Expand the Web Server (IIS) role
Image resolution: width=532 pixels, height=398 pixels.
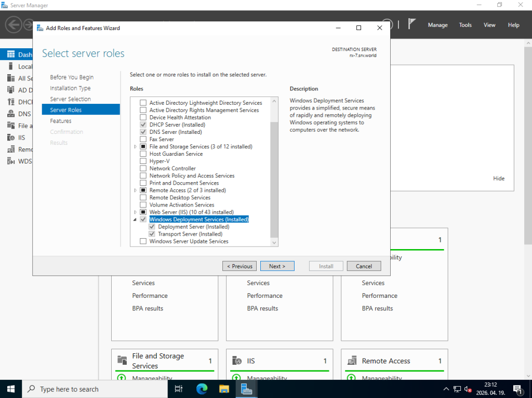click(136, 212)
